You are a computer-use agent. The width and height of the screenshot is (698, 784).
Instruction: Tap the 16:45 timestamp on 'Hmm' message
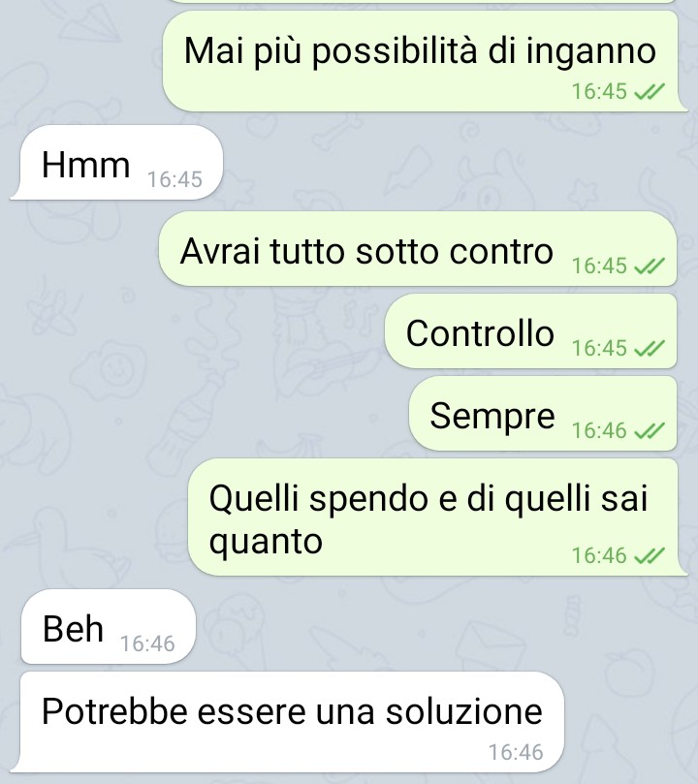[174, 179]
